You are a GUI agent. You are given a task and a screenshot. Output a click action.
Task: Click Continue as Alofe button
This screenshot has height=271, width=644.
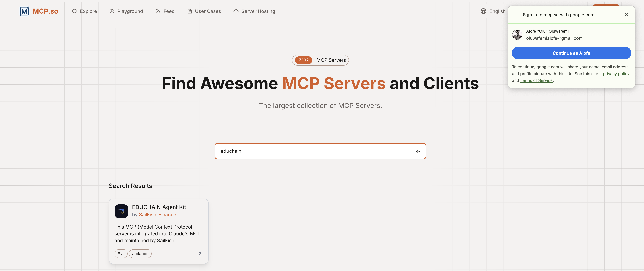point(571,53)
